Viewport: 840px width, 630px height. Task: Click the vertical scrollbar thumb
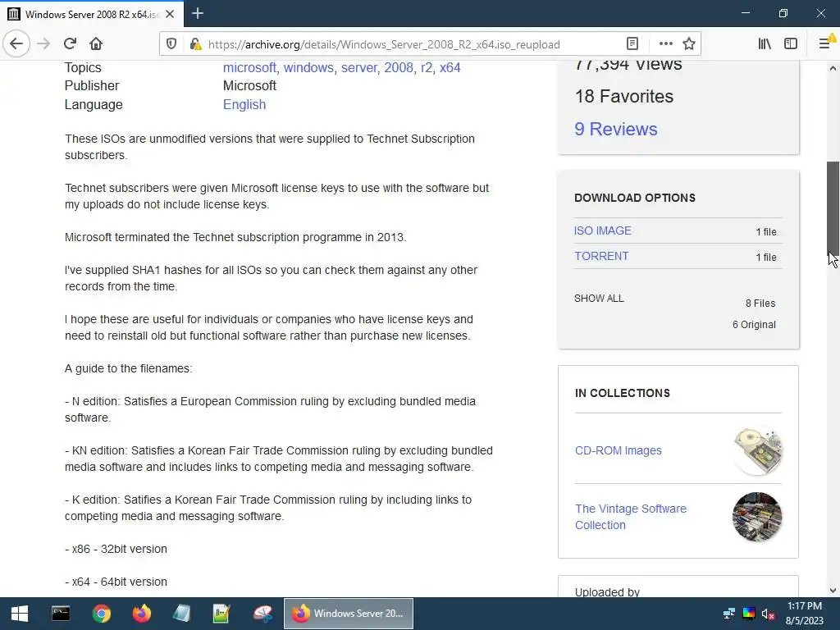tap(833, 211)
